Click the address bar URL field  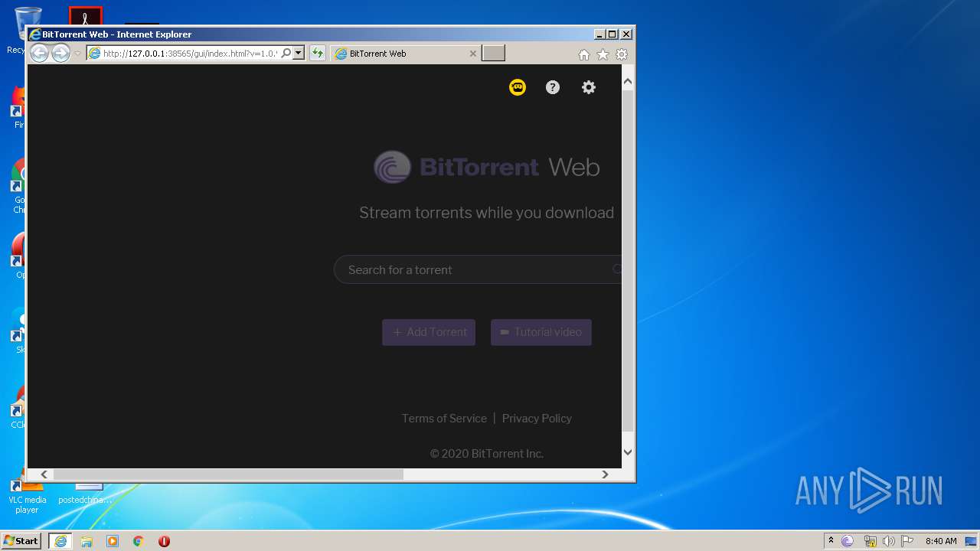(x=190, y=54)
